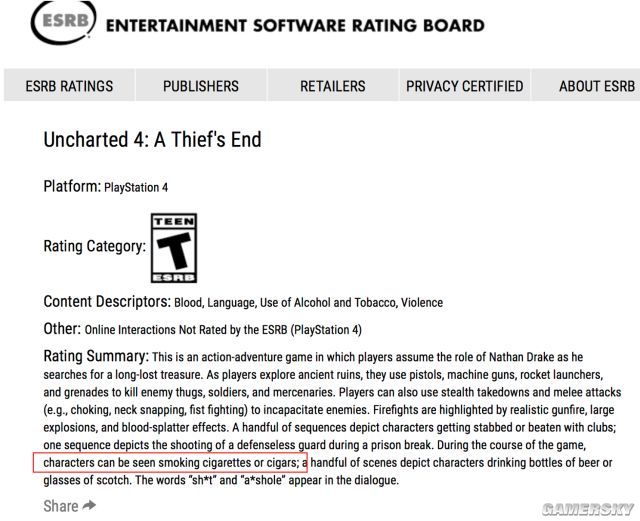Image resolution: width=640 pixels, height=521 pixels.
Task: Click the Content Descriptors label
Action: [107, 301]
